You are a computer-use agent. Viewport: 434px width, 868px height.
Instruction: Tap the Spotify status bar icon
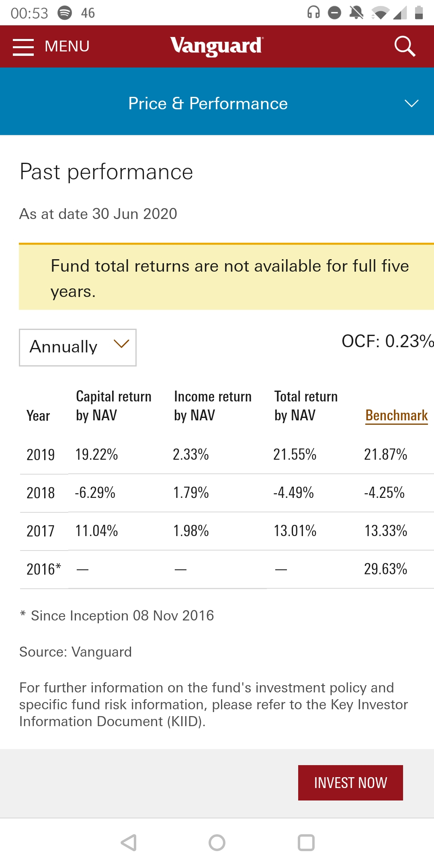point(65,13)
